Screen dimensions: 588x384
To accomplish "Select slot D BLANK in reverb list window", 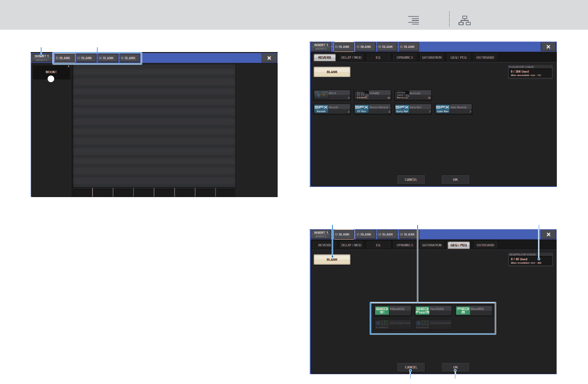I will [x=409, y=47].
